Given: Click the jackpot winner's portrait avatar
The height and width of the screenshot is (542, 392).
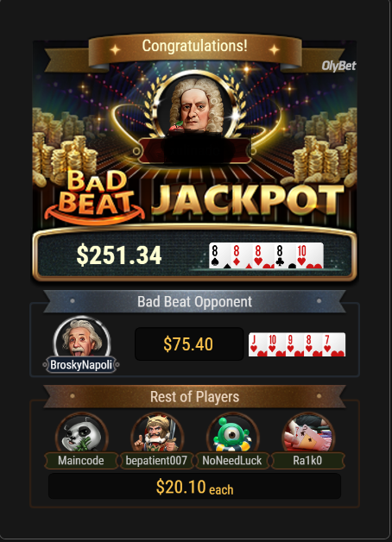Looking at the screenshot, I should click(x=196, y=106).
